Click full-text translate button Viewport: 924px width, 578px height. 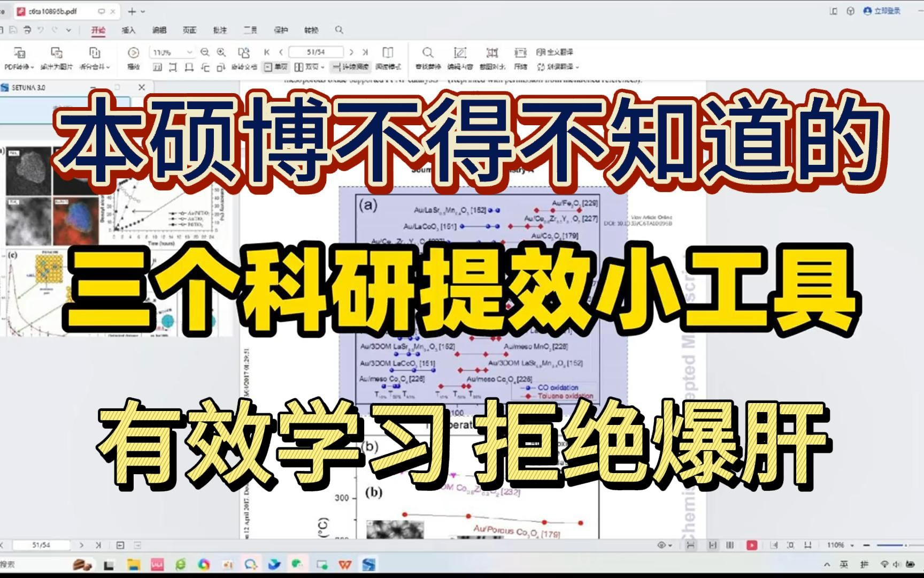click(x=555, y=52)
